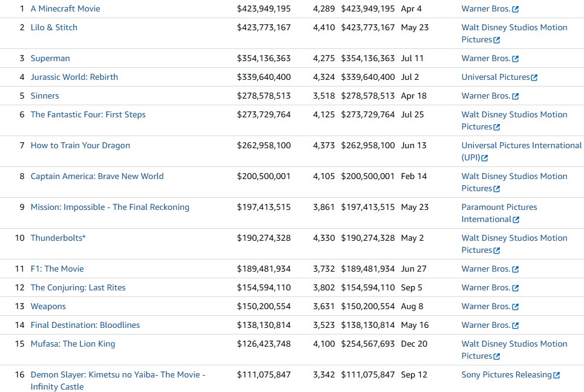Select Jurassic World: Rebirth title

click(x=74, y=77)
